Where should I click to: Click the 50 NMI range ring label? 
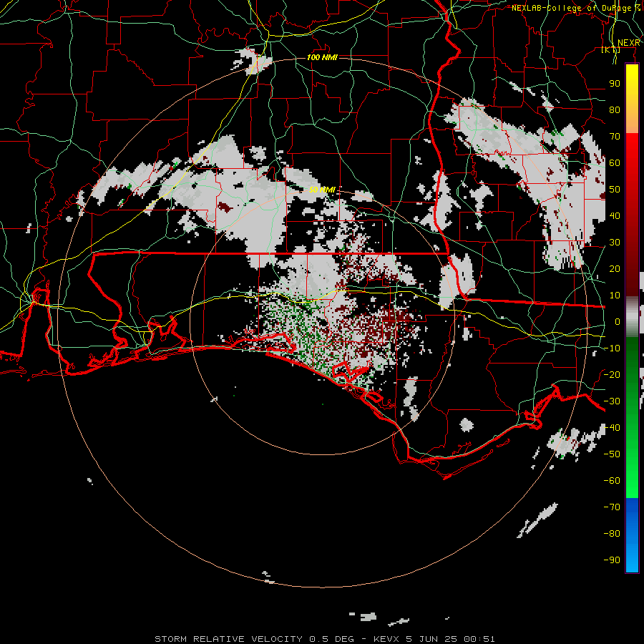(x=323, y=190)
